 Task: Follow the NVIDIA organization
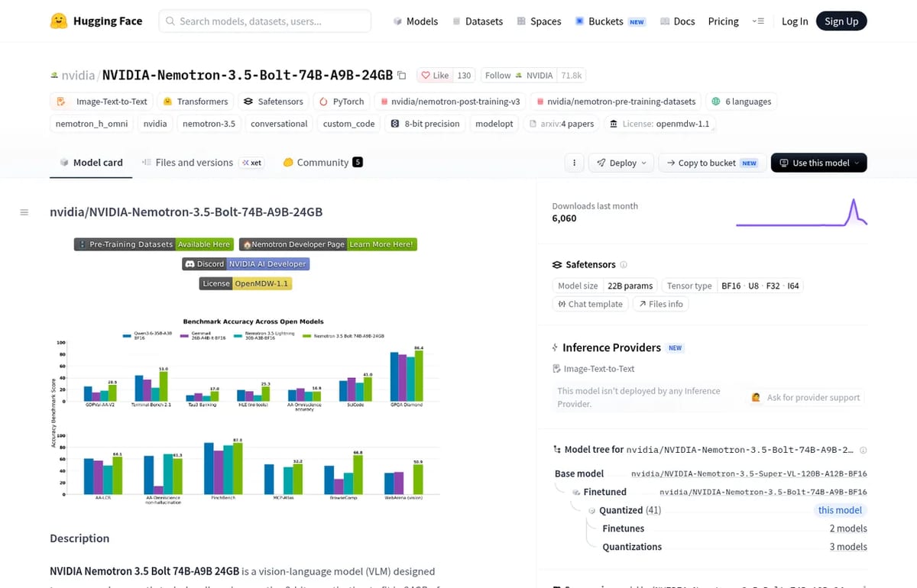coord(519,76)
